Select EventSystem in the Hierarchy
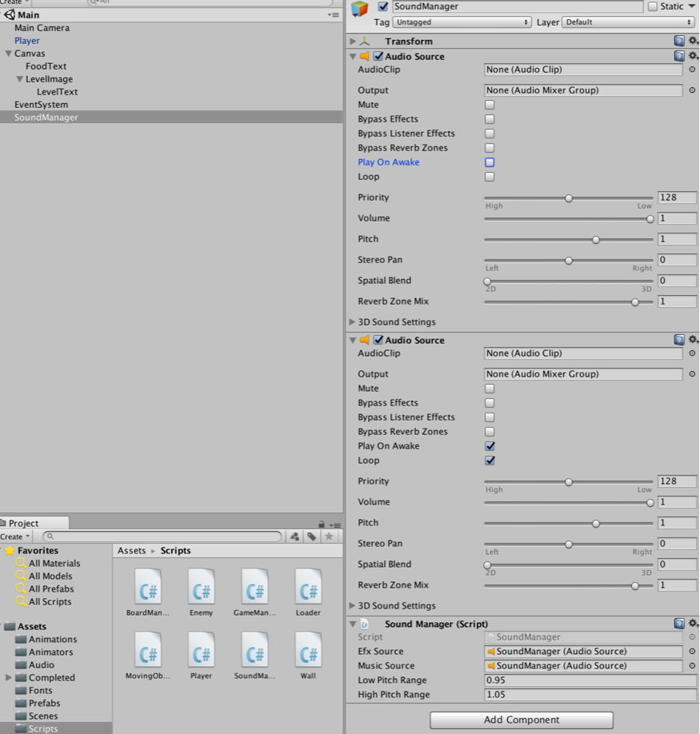Screen dimensions: 700x734 tap(41, 105)
